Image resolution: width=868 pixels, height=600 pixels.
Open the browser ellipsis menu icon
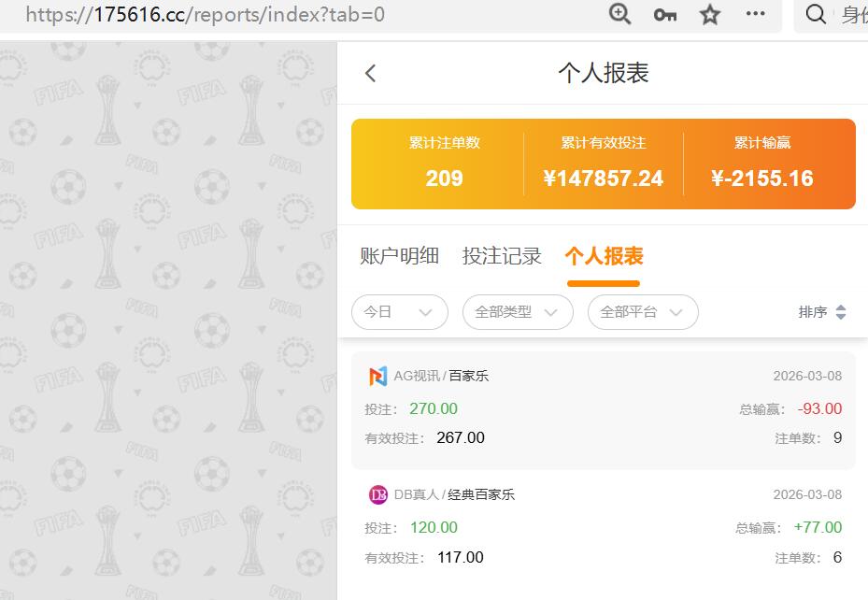point(755,15)
